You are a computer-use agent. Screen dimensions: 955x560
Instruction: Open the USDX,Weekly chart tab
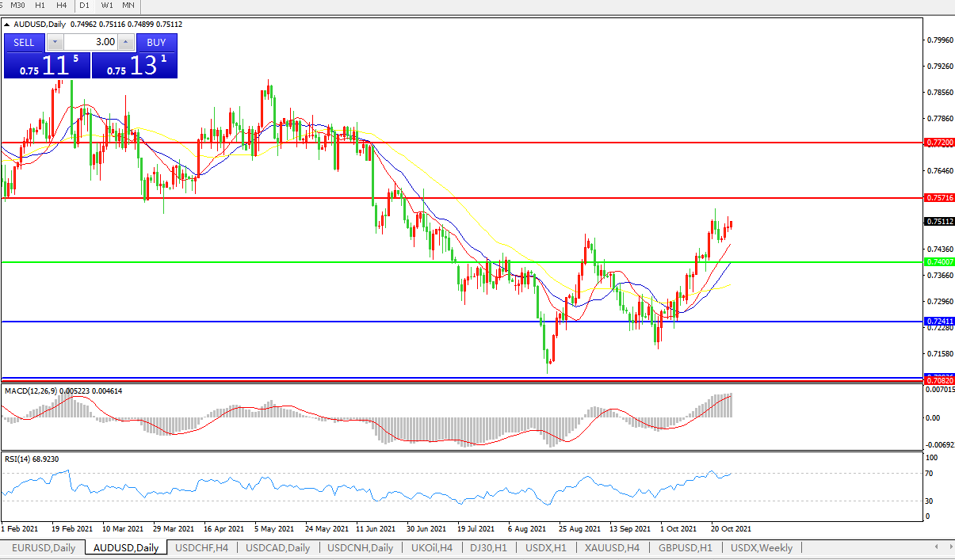[x=761, y=548]
